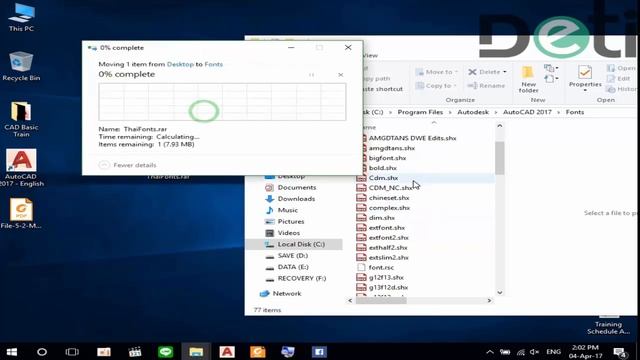640x360 pixels.
Task: Click the file list vertical scrollbar thumb
Action: 500,158
